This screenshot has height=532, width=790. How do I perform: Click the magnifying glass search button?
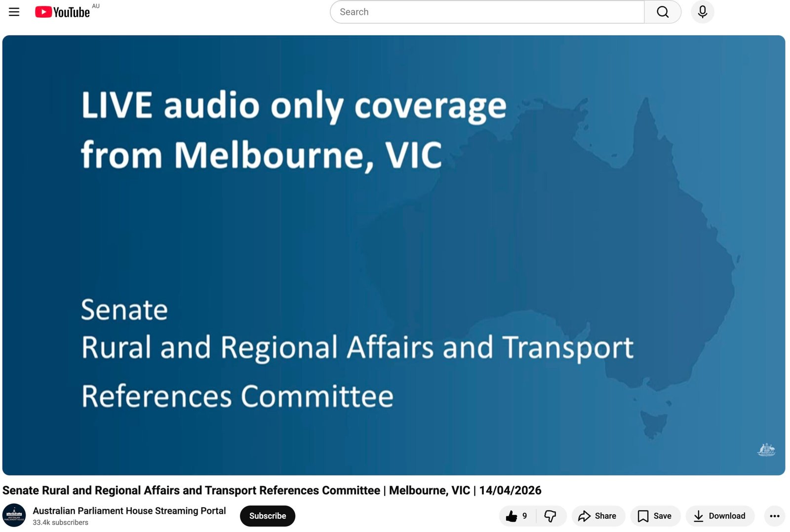coord(662,12)
